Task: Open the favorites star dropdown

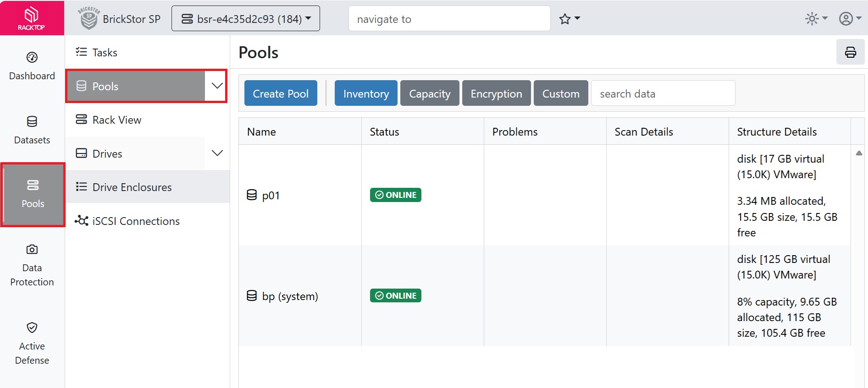Action: [x=569, y=19]
